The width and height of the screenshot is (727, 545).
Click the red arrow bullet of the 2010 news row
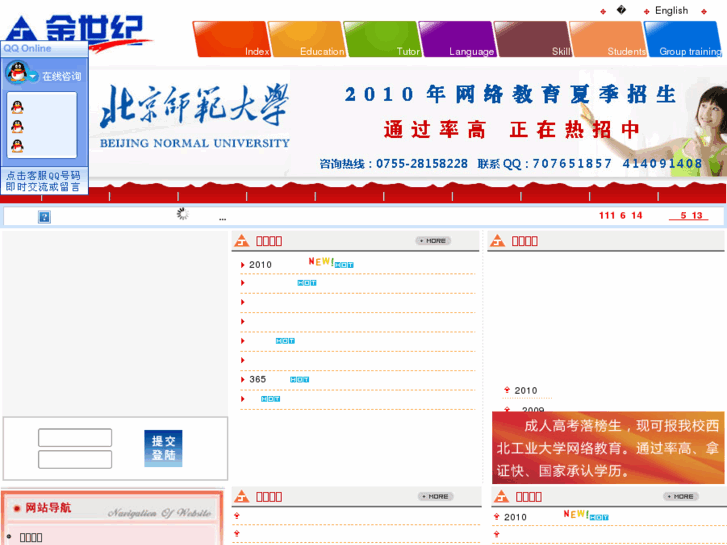[242, 265]
